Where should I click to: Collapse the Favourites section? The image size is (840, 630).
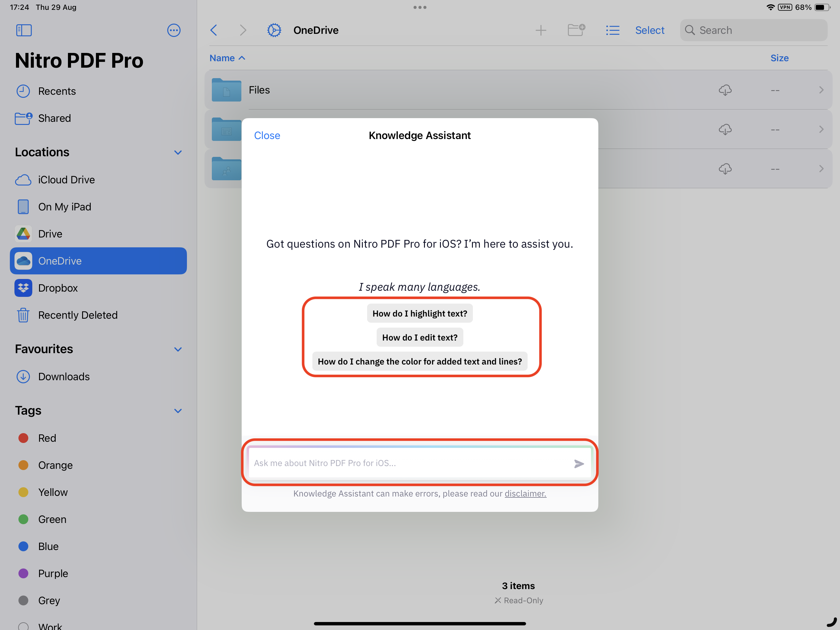coord(178,349)
